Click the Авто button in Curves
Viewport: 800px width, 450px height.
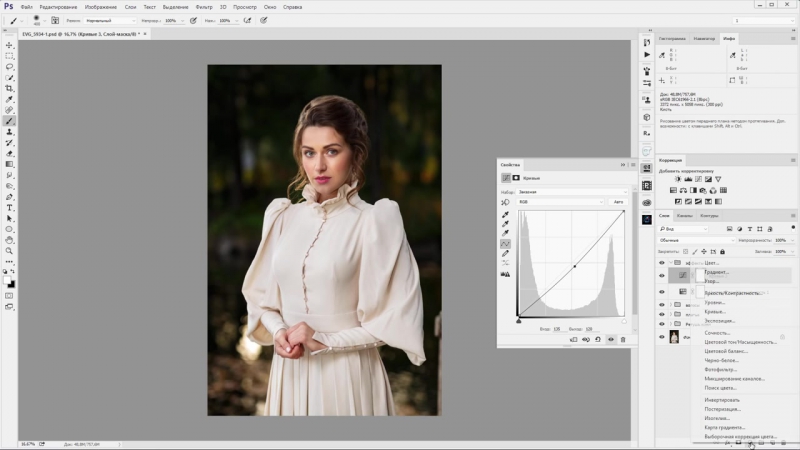coord(618,202)
